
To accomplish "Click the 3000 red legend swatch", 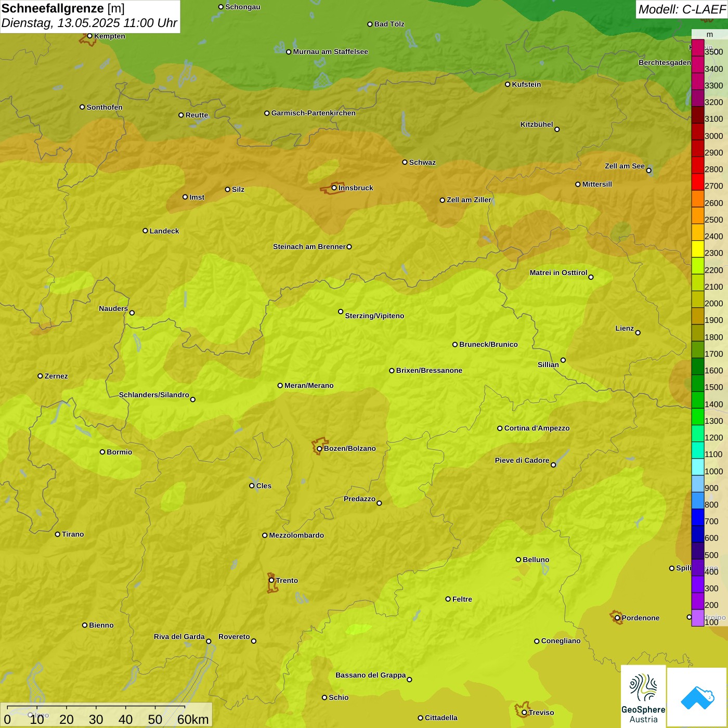I will pos(698,132).
